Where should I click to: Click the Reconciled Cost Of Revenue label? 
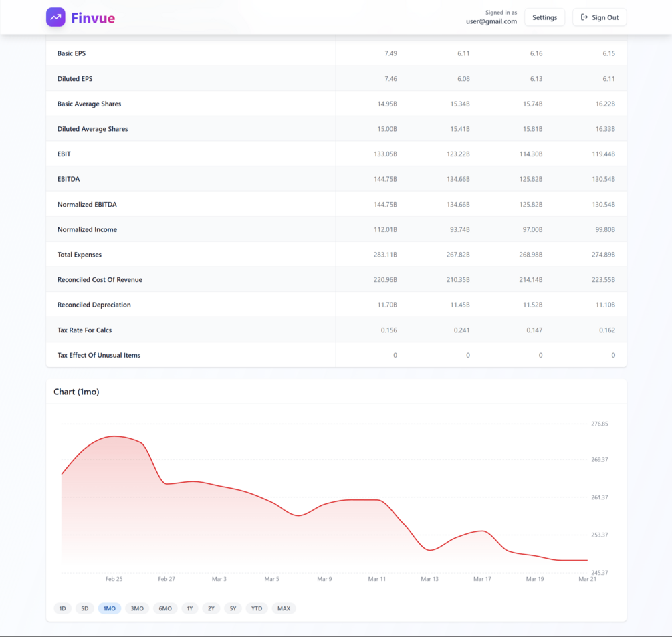100,279
